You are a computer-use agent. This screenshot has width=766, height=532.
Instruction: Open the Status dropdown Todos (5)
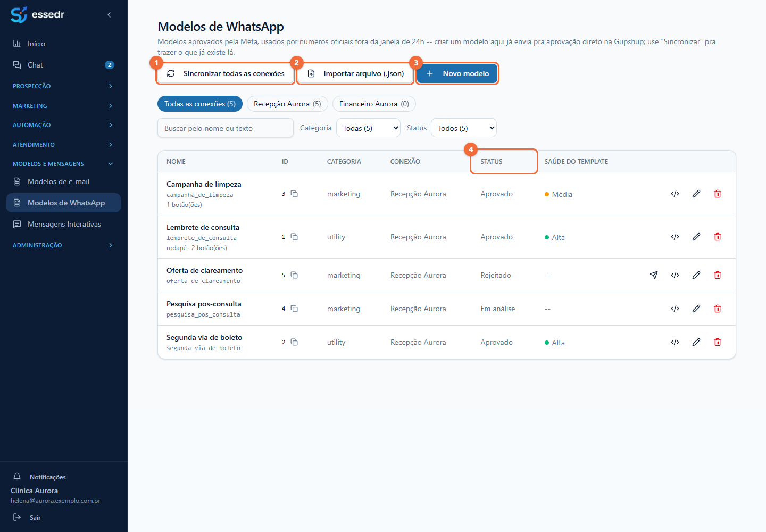[x=464, y=128]
